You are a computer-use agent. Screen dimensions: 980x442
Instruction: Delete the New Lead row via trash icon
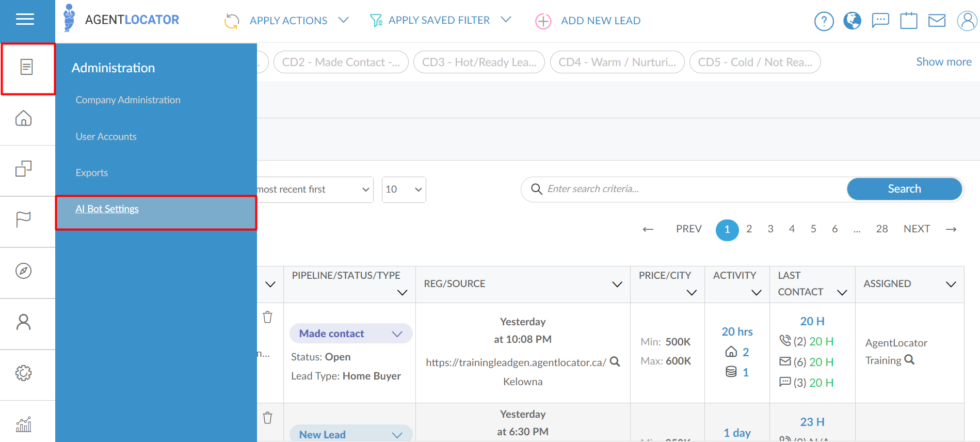pyautogui.click(x=267, y=417)
